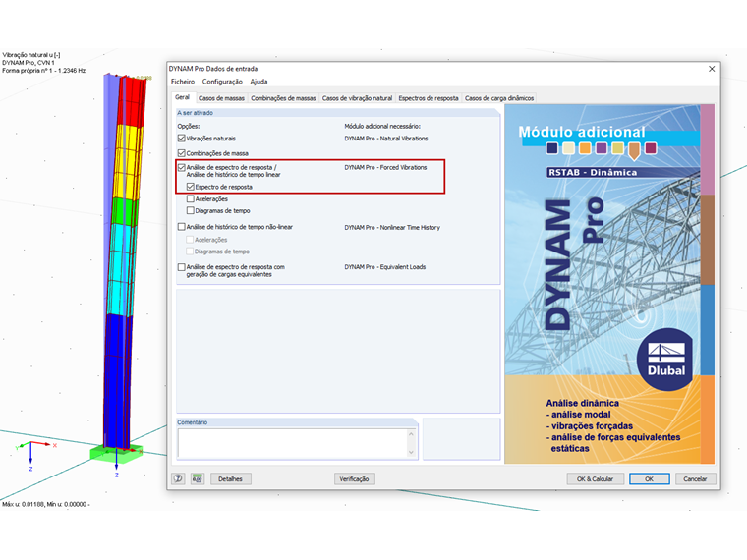This screenshot has height=560, width=747.
Task: Open the Ajuda menu
Action: pyautogui.click(x=259, y=82)
